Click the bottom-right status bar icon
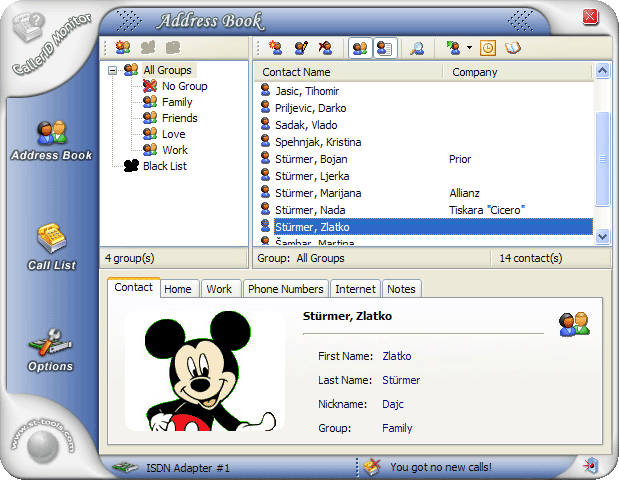 coord(591,466)
